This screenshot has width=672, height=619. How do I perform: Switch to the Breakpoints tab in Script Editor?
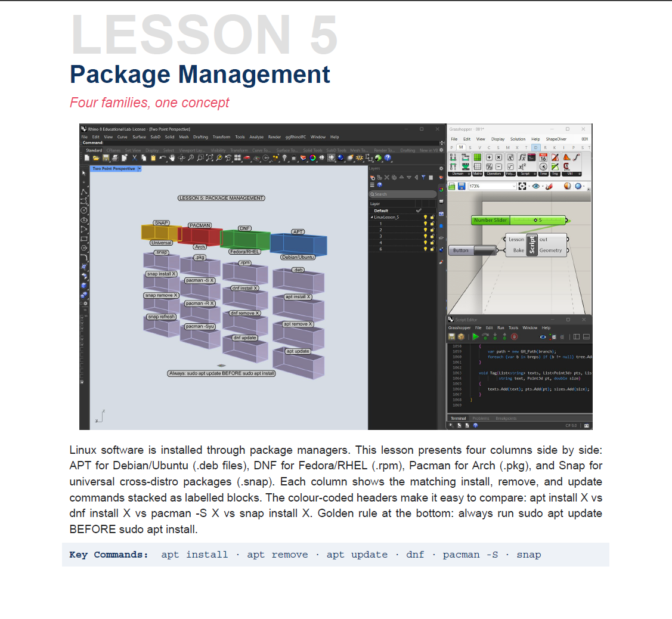[506, 418]
